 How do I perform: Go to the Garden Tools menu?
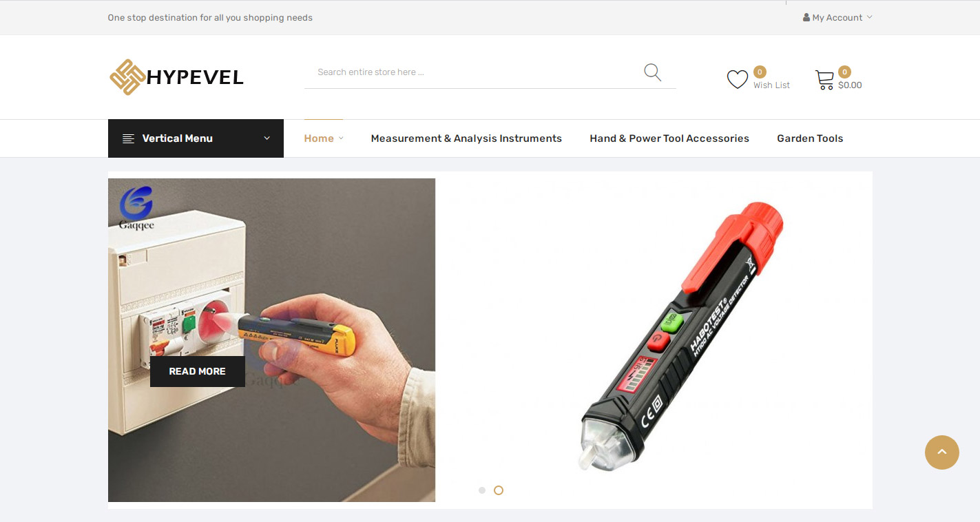click(x=810, y=138)
